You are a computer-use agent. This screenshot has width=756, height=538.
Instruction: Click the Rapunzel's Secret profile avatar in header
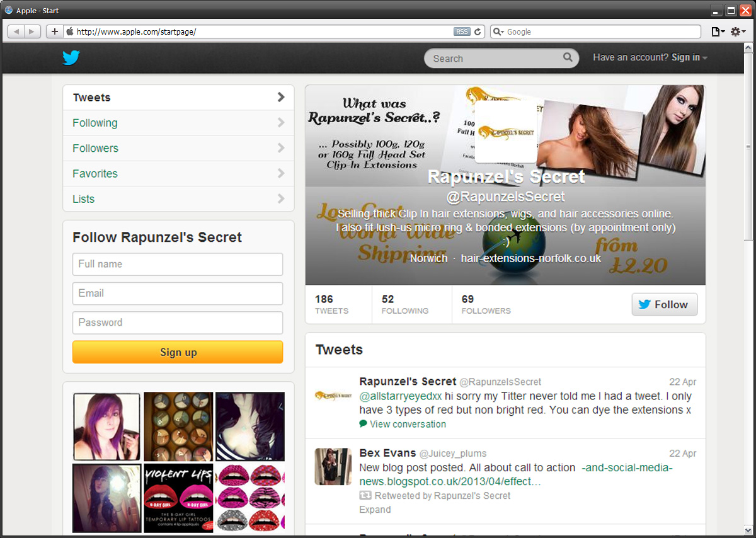click(x=506, y=132)
